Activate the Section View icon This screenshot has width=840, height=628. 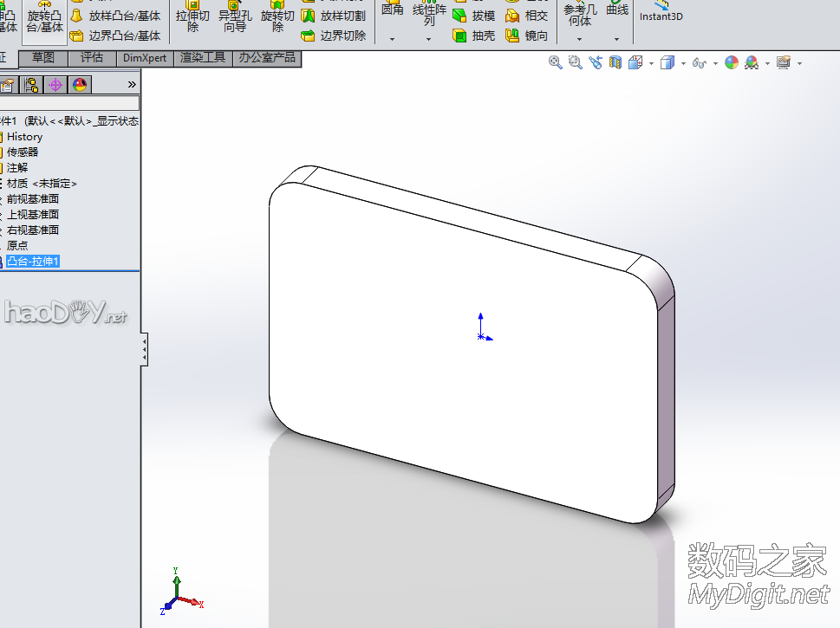click(615, 62)
